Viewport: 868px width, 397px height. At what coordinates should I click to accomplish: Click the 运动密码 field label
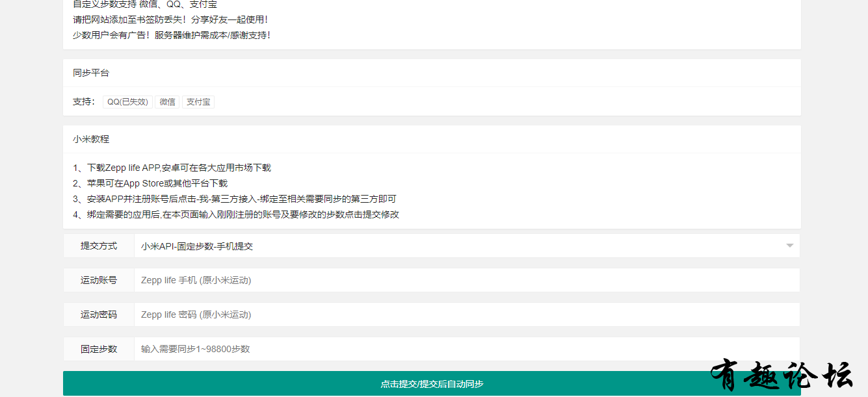[99, 314]
